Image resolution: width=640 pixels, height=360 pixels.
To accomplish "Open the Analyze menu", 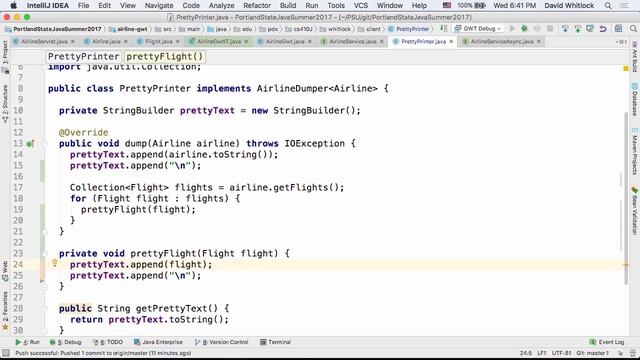I will click(x=221, y=6).
